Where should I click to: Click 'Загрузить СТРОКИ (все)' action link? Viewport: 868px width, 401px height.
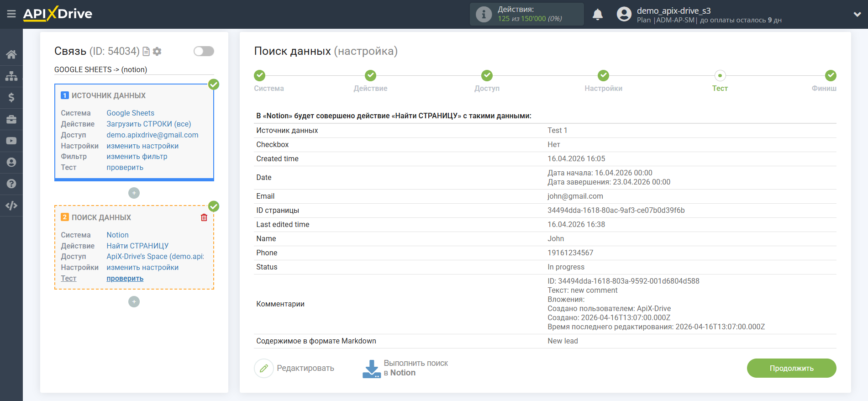click(149, 124)
